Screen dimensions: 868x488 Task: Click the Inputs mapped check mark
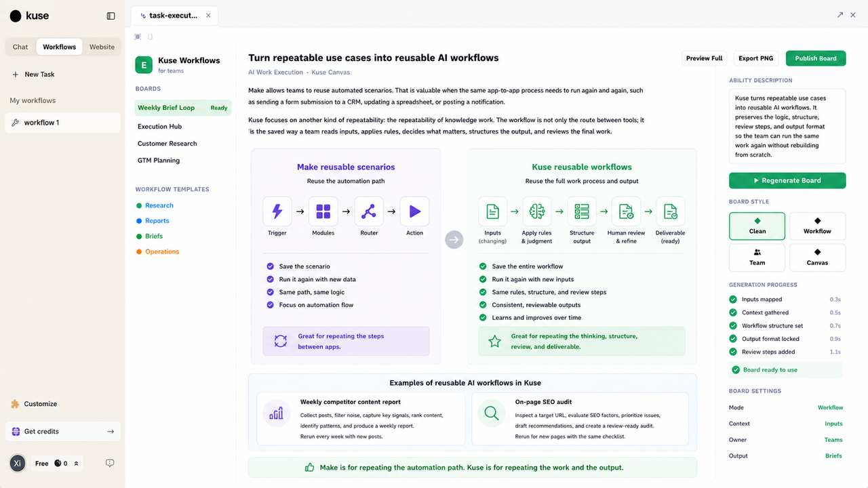(733, 300)
